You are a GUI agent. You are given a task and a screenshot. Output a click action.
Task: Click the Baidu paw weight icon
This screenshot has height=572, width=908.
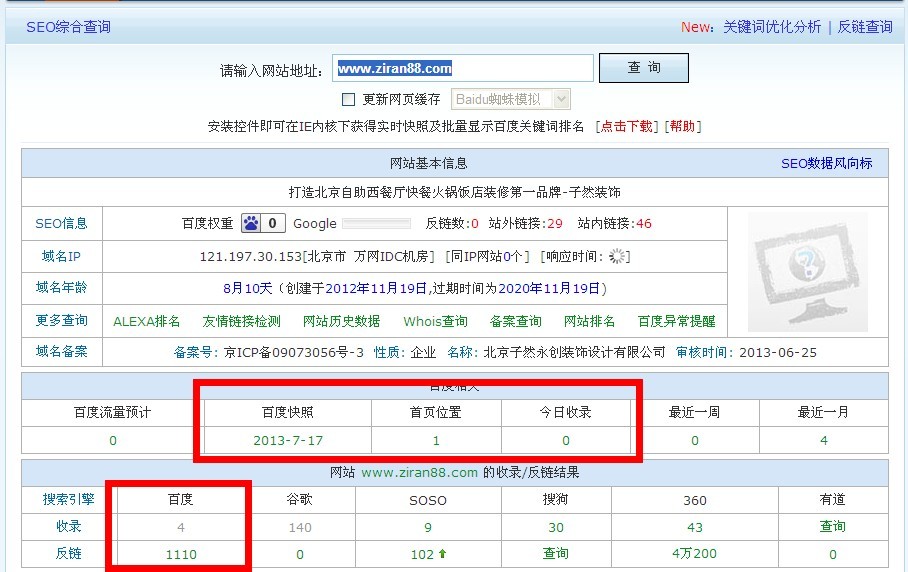[251, 223]
